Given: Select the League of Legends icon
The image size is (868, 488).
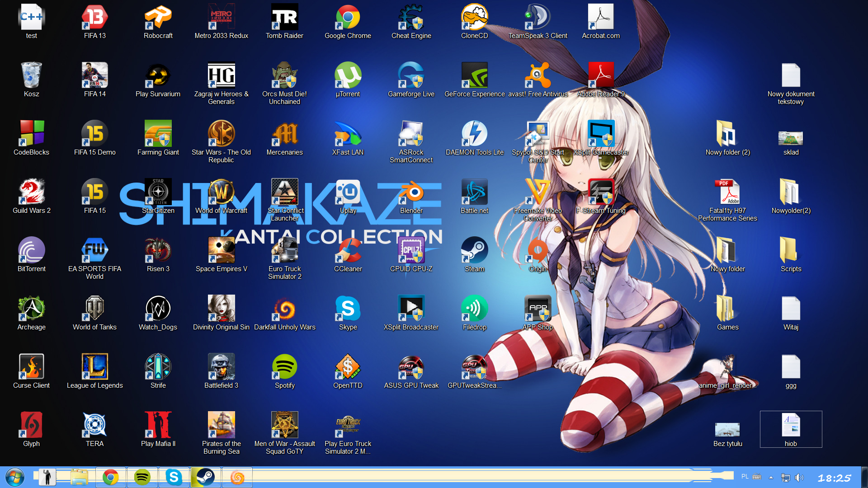Looking at the screenshot, I should [x=95, y=371].
